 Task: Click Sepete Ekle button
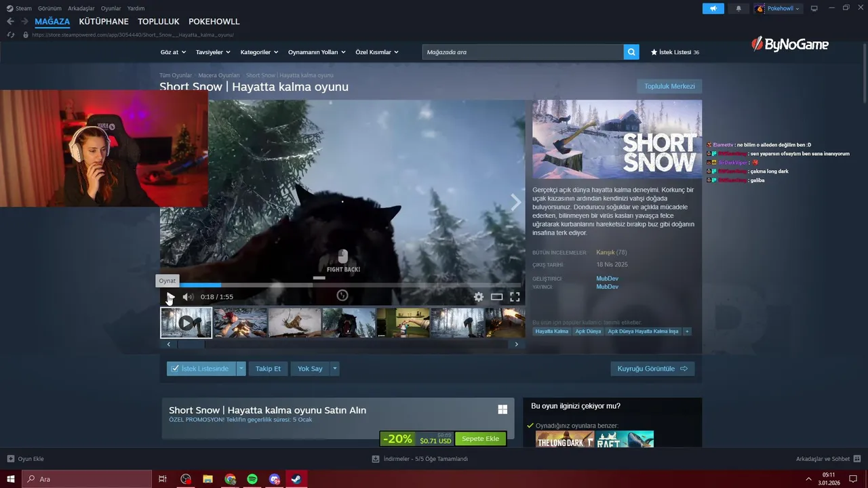coord(480,439)
